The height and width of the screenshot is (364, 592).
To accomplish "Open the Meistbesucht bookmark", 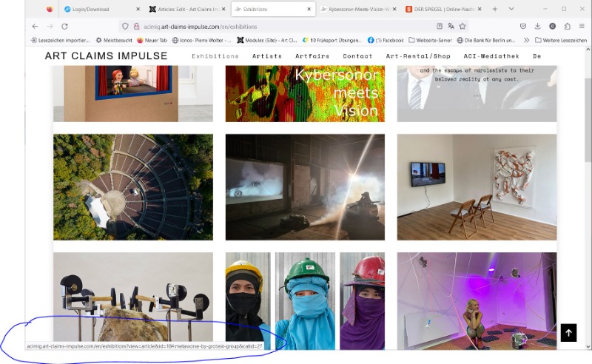I will (114, 40).
